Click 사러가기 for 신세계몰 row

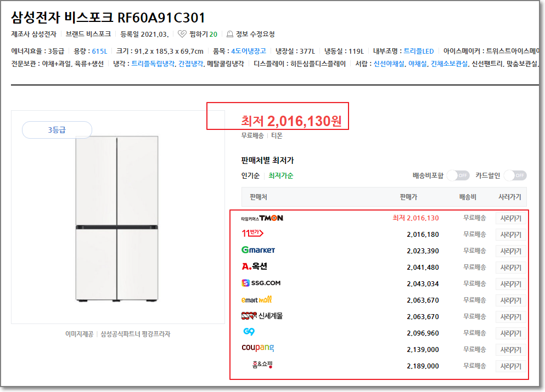(510, 317)
